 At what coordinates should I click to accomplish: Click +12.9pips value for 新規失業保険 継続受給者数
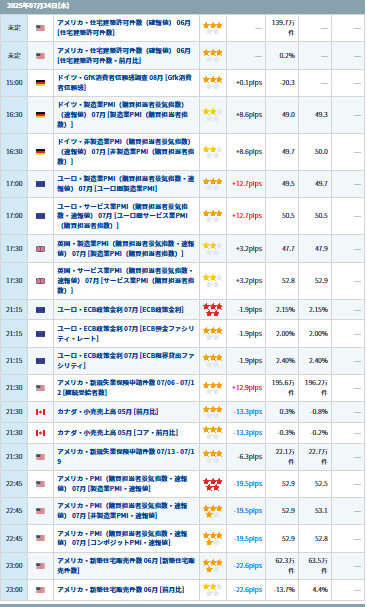point(247,388)
